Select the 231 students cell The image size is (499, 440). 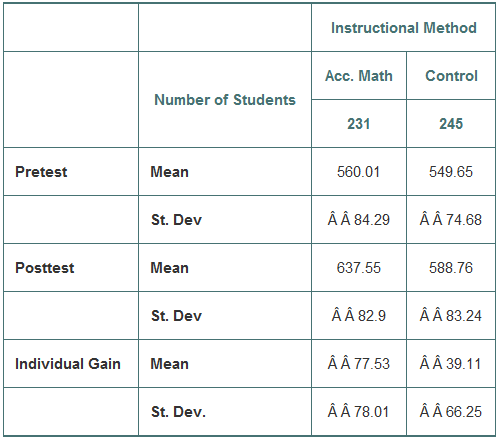point(359,124)
